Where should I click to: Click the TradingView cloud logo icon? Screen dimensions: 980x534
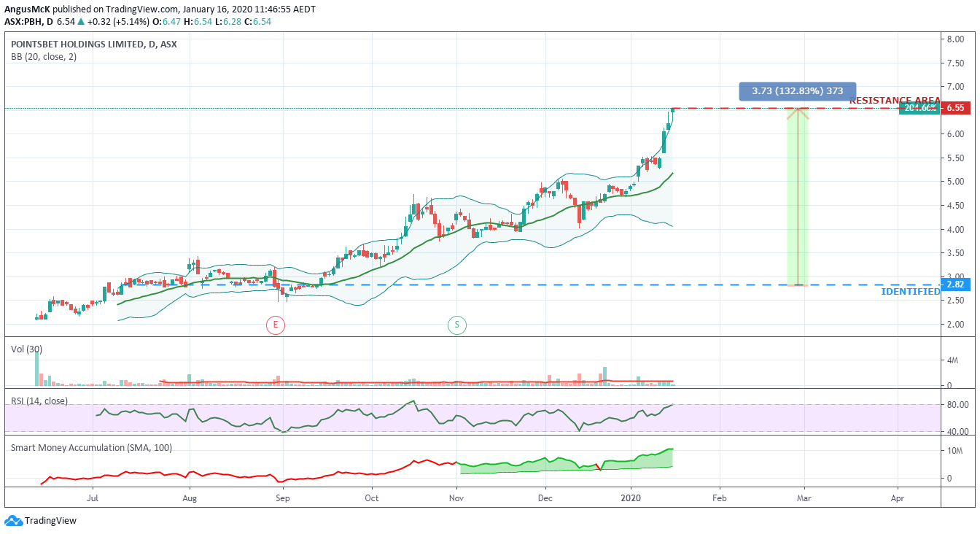click(x=12, y=521)
